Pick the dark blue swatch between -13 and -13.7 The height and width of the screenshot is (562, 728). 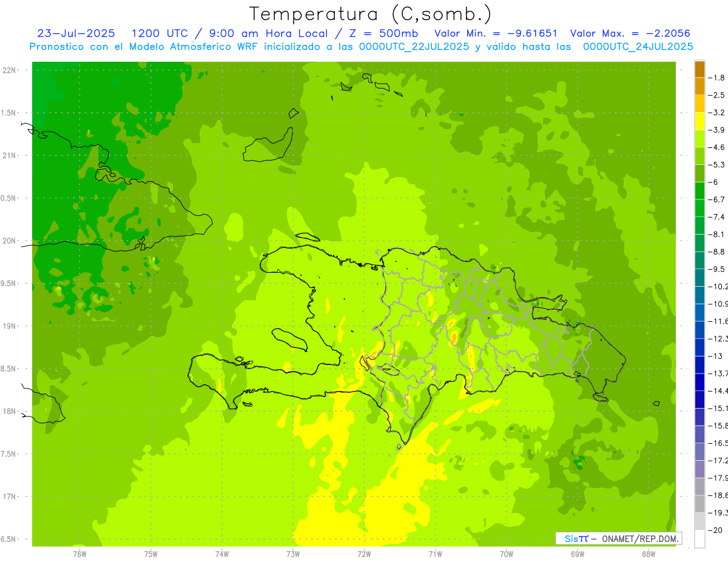pos(699,365)
